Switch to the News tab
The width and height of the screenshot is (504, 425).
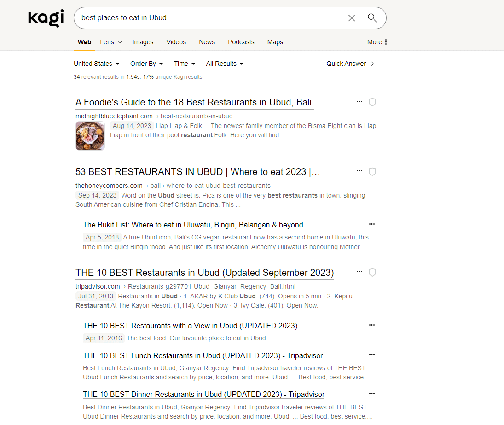point(207,42)
